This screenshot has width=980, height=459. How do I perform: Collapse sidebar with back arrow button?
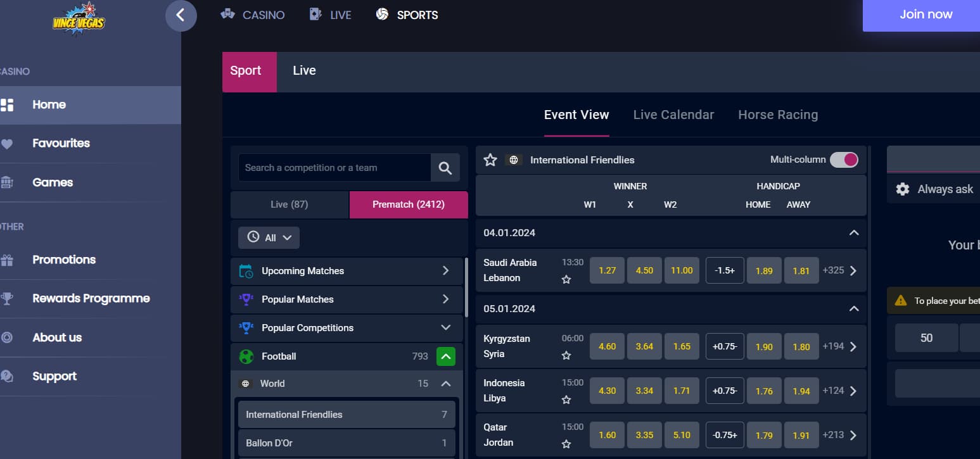pyautogui.click(x=181, y=15)
